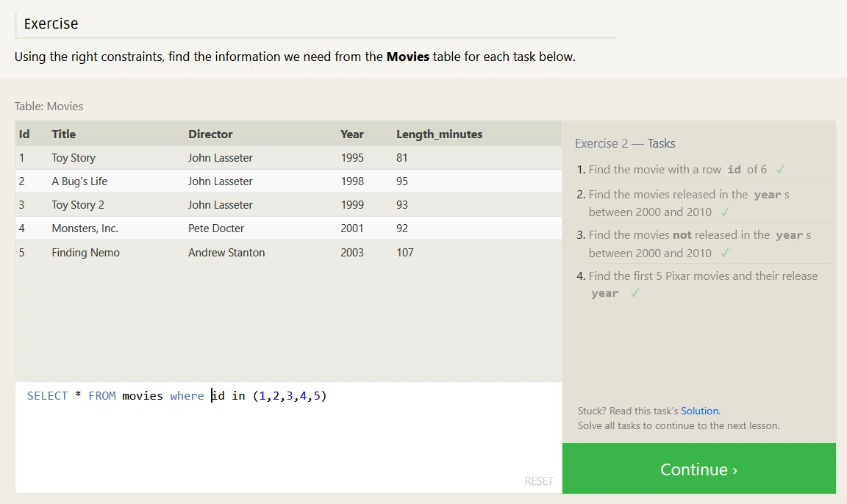Select the Toy Story title cell with year 1995
Viewport: 847px width, 504px height.
click(74, 158)
